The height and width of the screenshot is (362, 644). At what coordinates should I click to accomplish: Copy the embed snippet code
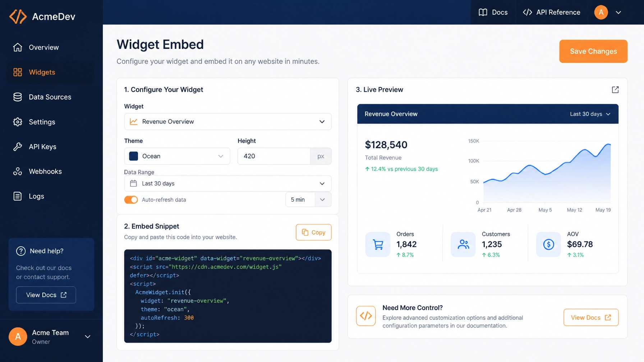click(314, 232)
